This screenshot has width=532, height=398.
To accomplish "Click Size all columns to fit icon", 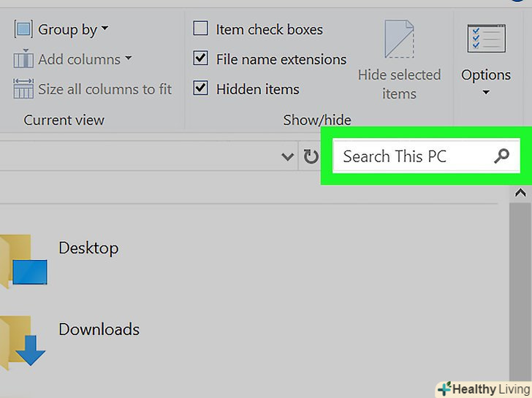I will [23, 89].
